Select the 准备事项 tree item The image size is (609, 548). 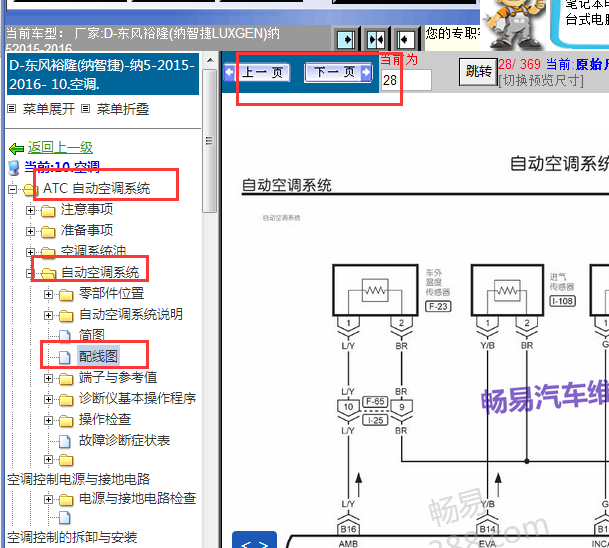(x=87, y=230)
